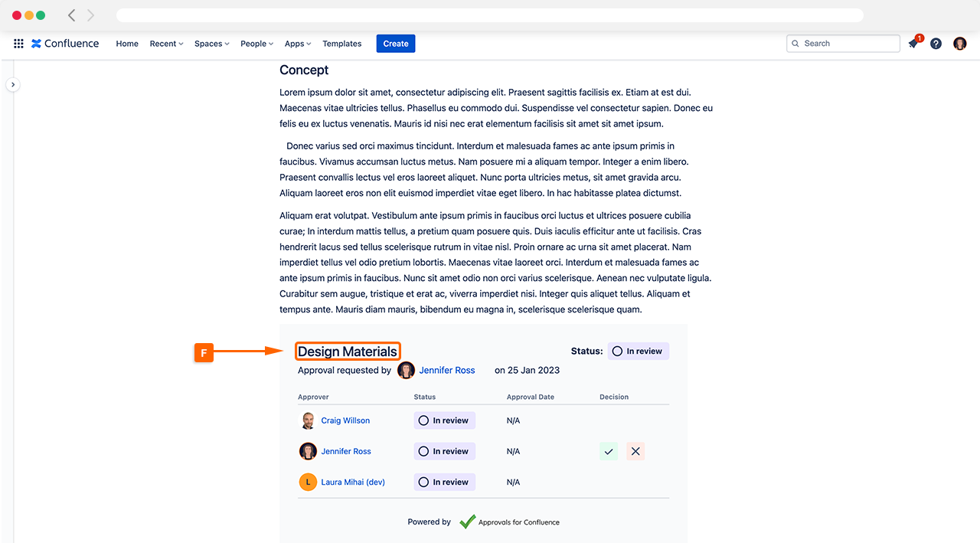980x543 pixels.
Task: Open the notifications bell icon
Action: click(x=913, y=44)
